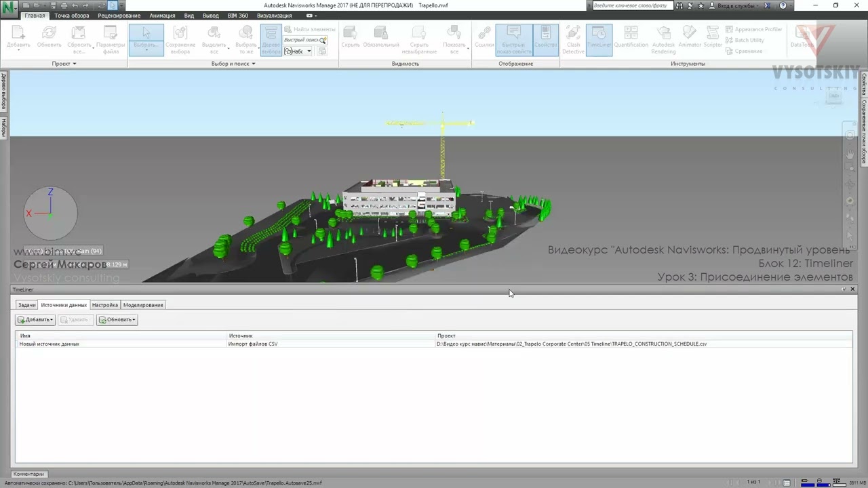The width and height of the screenshot is (868, 488).
Task: Activate the Выбрать selection tool in the ribbon
Action: [x=146, y=40]
